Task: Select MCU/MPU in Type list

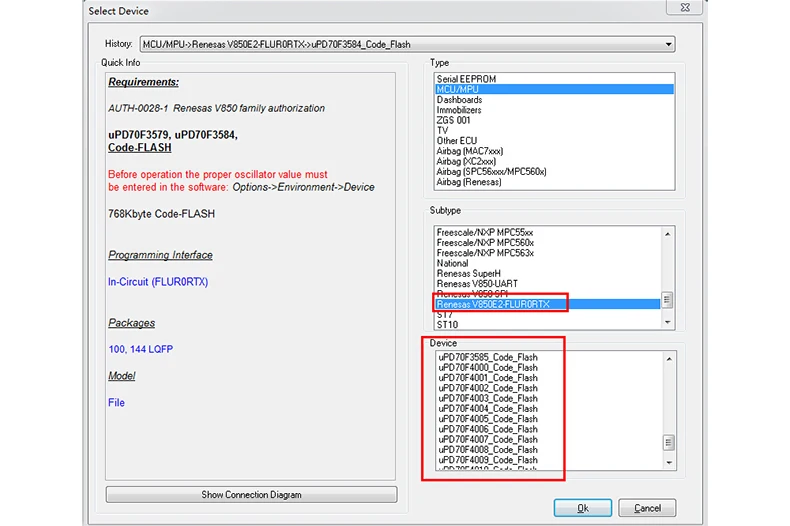Action: coord(554,89)
